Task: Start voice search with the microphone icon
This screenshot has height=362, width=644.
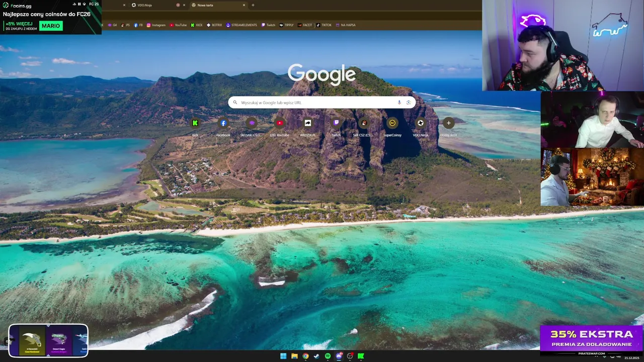Action: click(399, 103)
